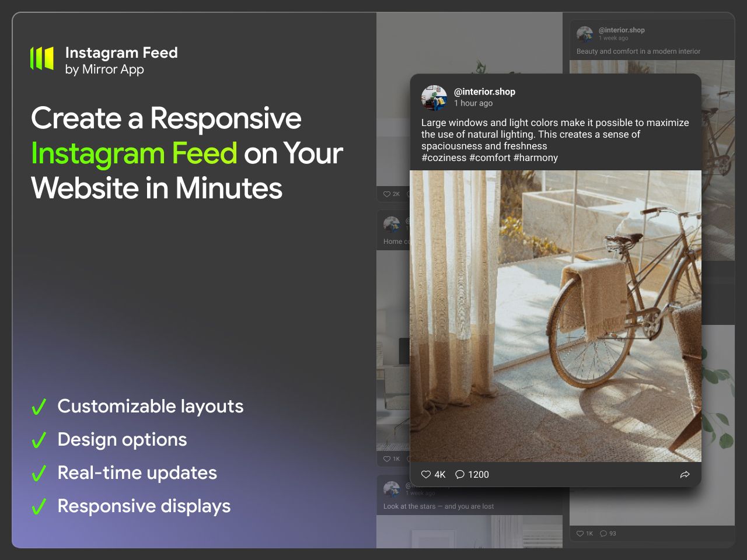Click the Mirror App green logo icon
747x560 pixels.
[x=42, y=58]
